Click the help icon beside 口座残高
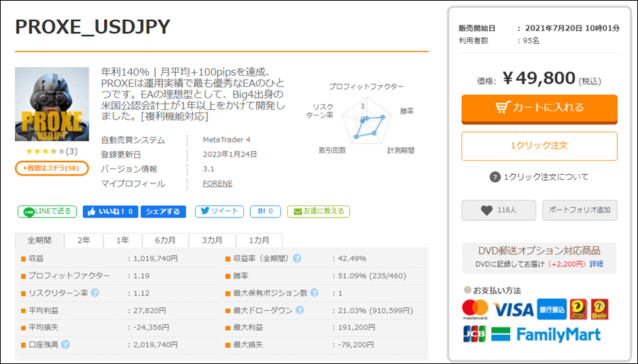638x364 pixels. click(x=65, y=345)
